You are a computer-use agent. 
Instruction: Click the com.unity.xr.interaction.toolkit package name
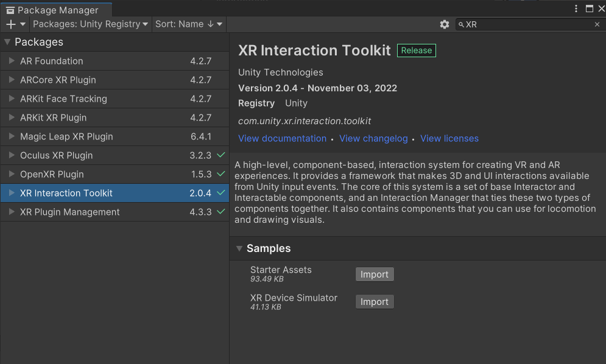(x=304, y=121)
